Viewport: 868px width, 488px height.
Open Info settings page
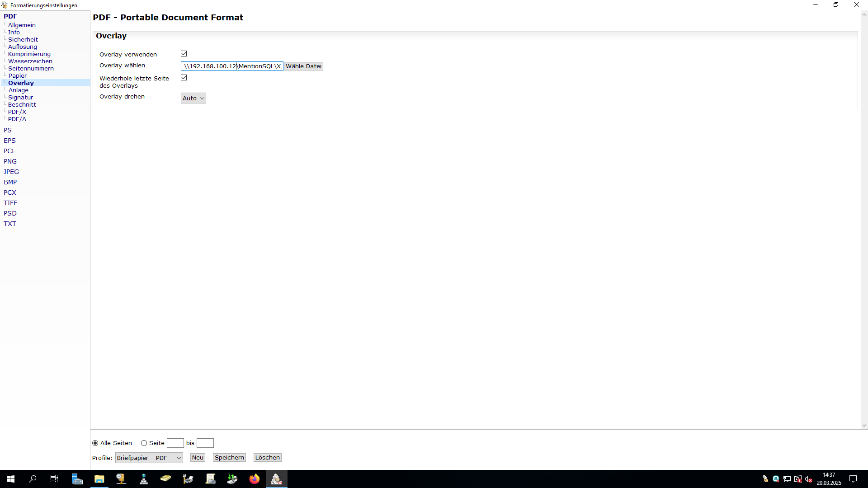click(x=14, y=33)
